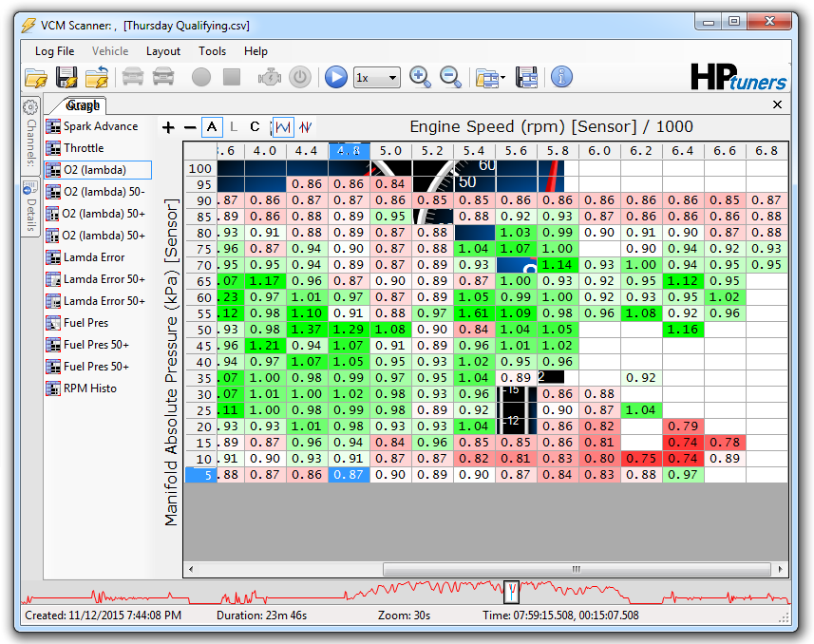Toggle the 'C' display mode button
The width and height of the screenshot is (814, 644).
(x=255, y=127)
